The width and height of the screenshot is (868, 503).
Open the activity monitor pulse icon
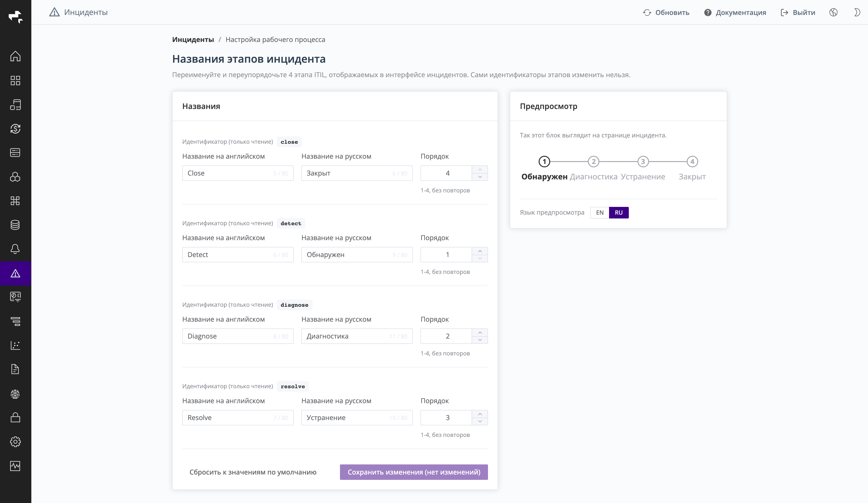click(x=15, y=466)
